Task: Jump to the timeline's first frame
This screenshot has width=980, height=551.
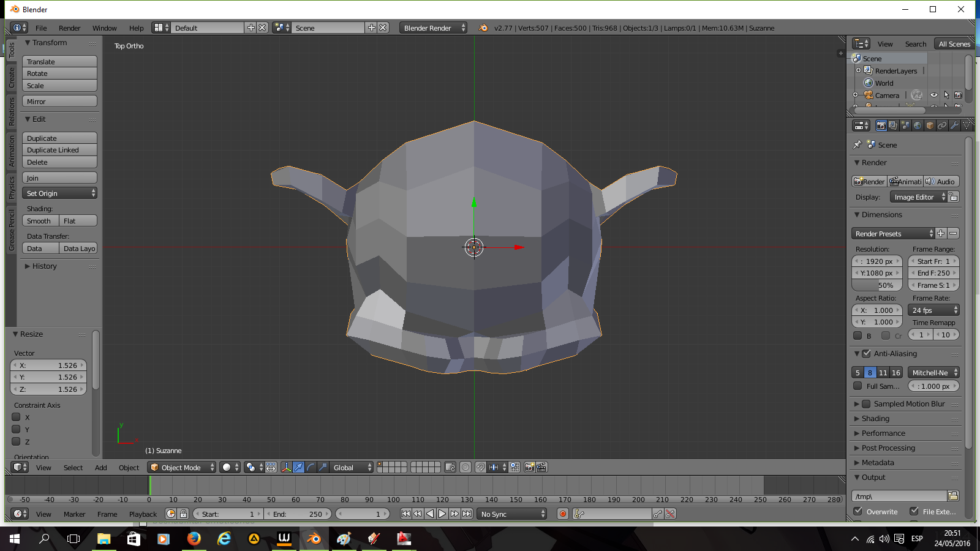Action: pos(405,514)
